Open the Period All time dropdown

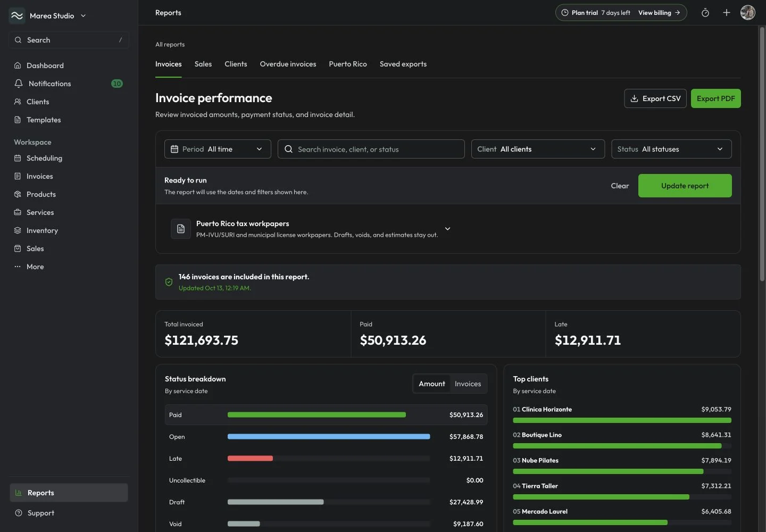pyautogui.click(x=218, y=149)
